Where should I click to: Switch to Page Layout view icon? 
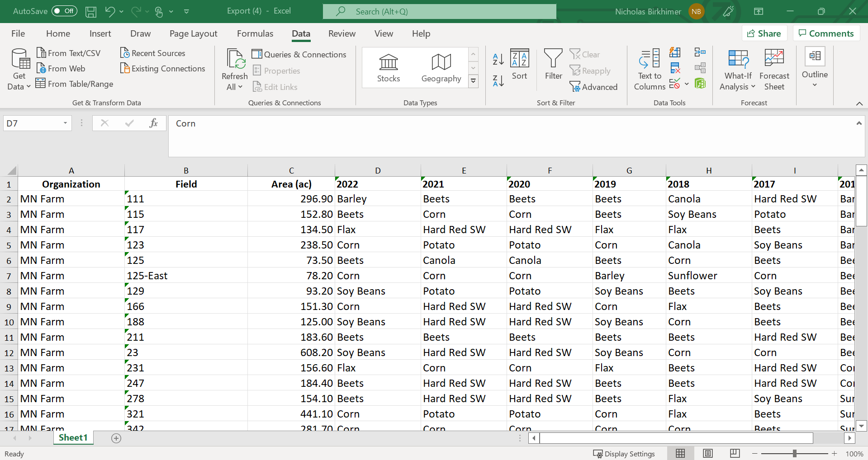[708, 453]
